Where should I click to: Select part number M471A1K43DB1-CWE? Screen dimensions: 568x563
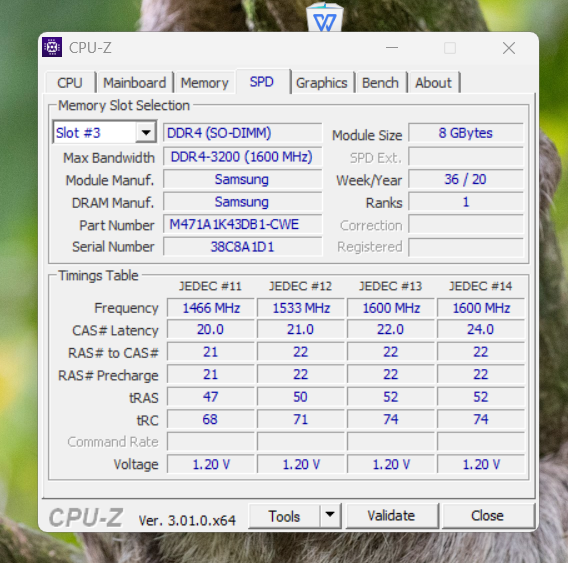click(242, 224)
